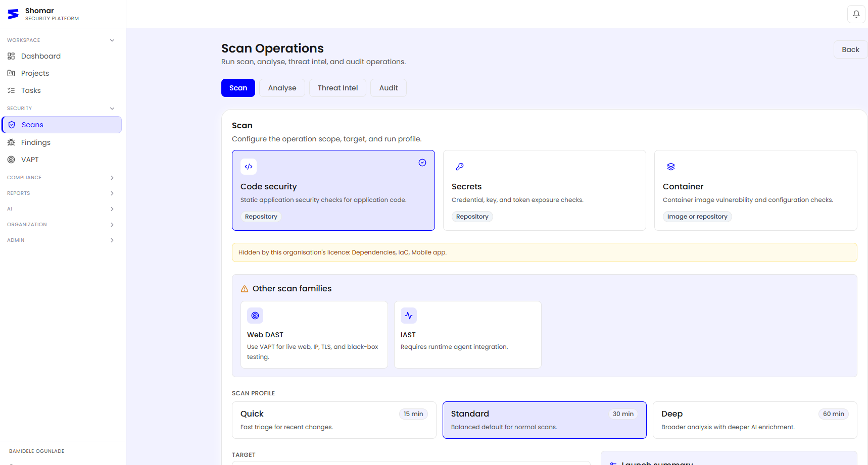
Task: Click the Dashboard grid icon
Action: pos(11,56)
